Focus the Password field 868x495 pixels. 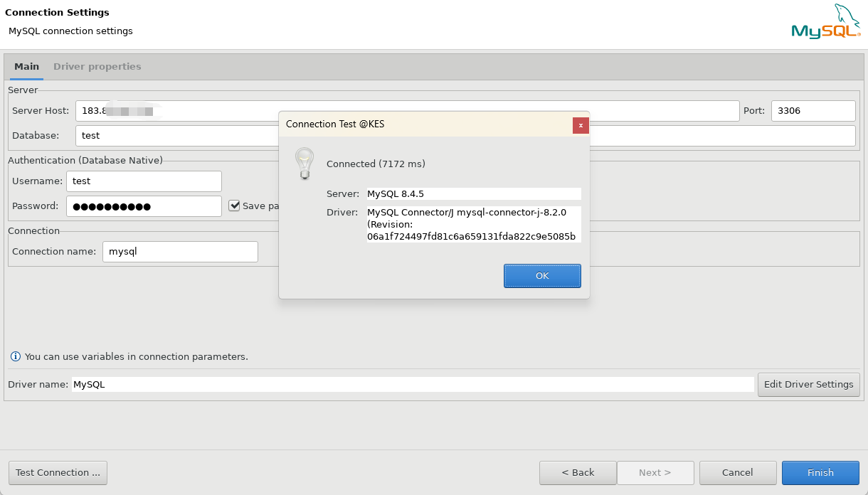[x=144, y=206]
